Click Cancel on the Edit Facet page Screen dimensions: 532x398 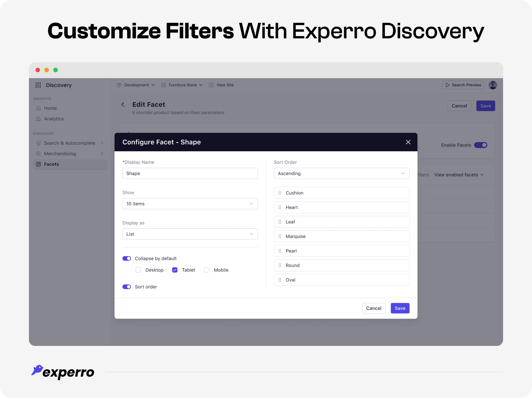tap(459, 106)
